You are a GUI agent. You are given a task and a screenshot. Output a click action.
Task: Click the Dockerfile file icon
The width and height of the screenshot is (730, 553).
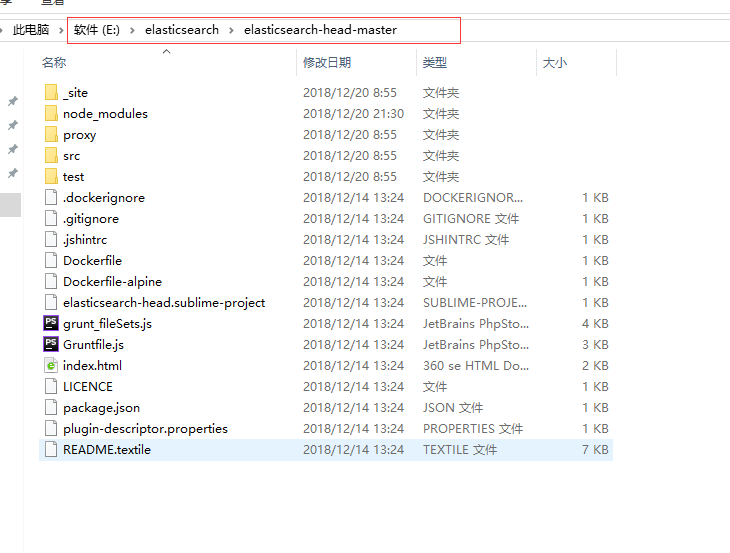tap(51, 261)
